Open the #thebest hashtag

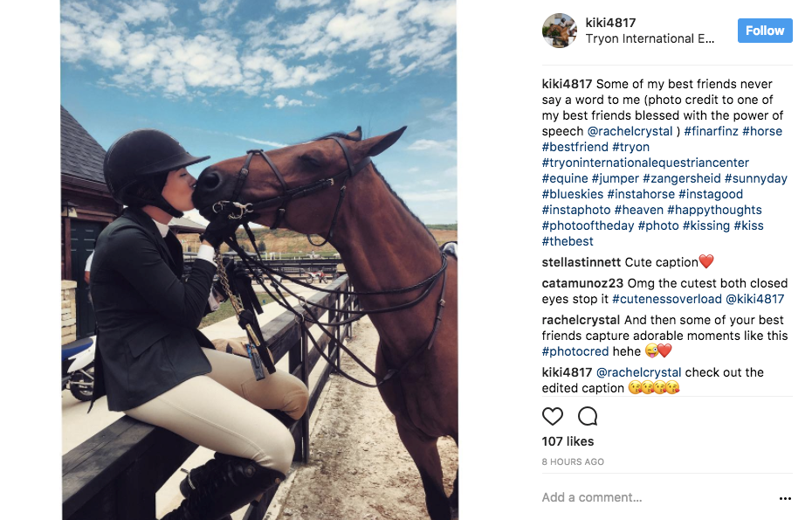click(x=568, y=241)
